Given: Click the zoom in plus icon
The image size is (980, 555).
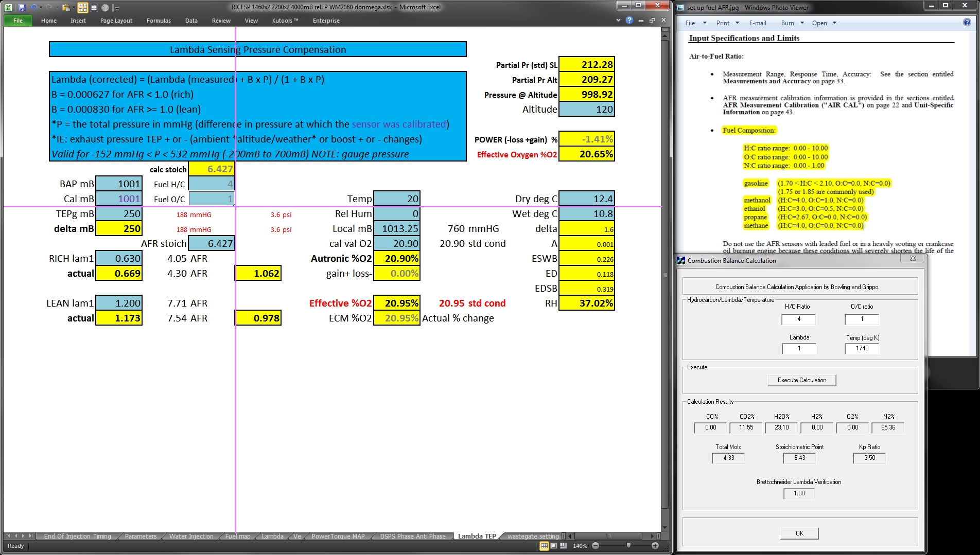Looking at the screenshot, I should click(x=655, y=546).
